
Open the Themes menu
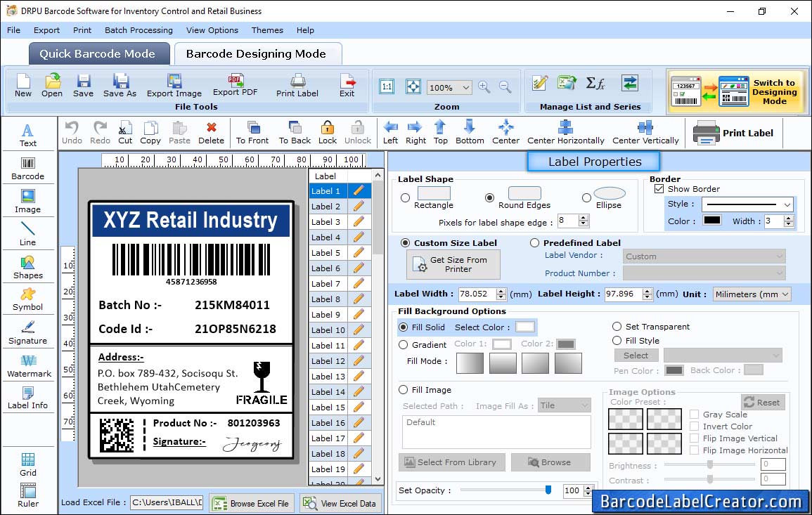pyautogui.click(x=267, y=30)
